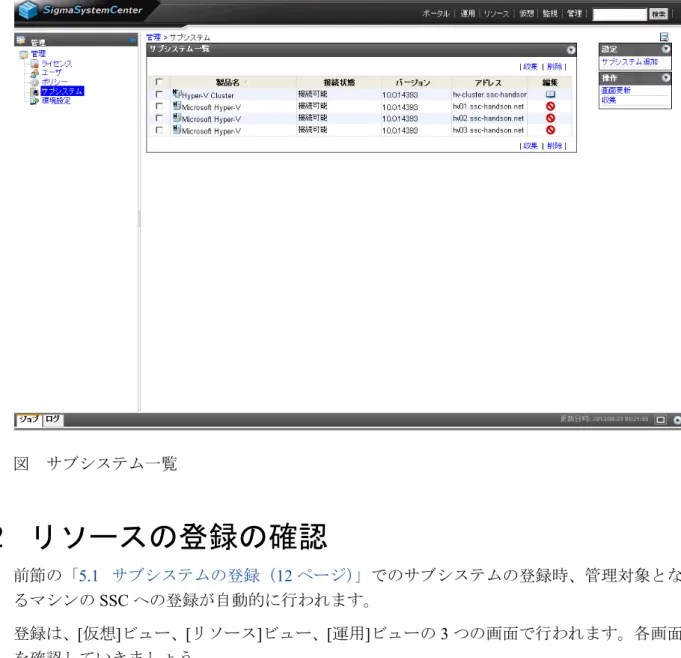681x658 pixels.
Task: Click the SigmaSystemCenter logo cube icon
Action: (28, 10)
